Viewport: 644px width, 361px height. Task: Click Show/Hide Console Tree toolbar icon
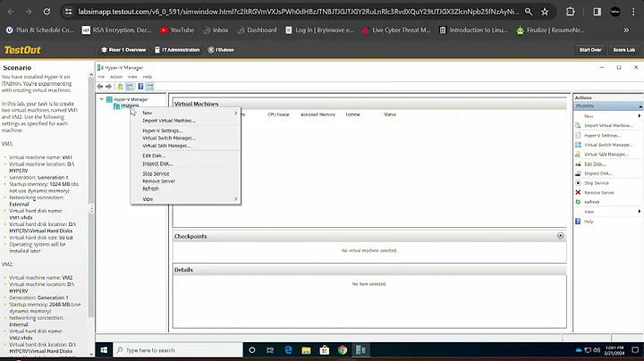tap(130, 87)
